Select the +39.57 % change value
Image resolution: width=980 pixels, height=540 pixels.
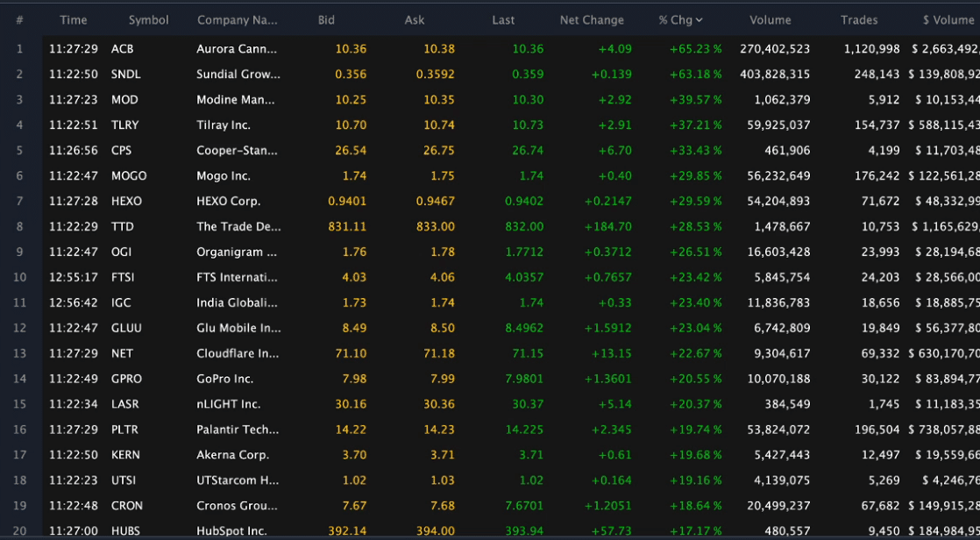click(696, 100)
